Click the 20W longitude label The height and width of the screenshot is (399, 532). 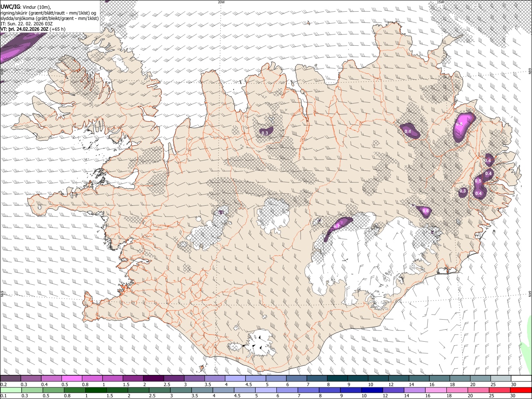pyautogui.click(x=221, y=2)
